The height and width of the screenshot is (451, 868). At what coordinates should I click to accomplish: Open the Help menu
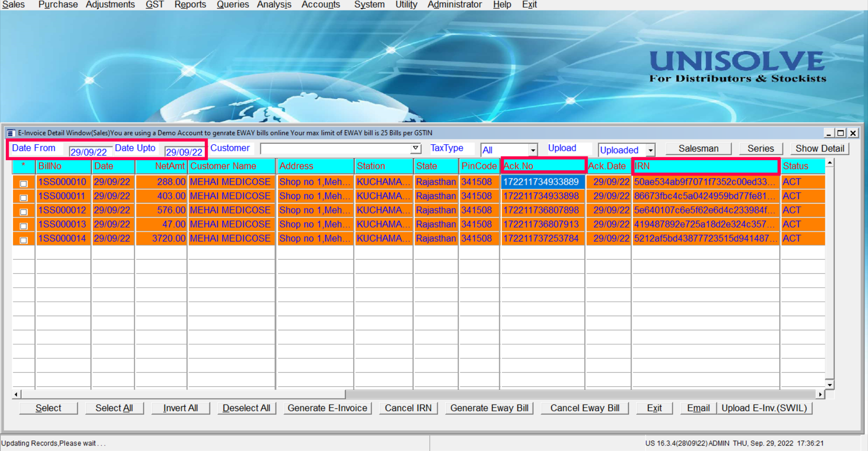[502, 5]
